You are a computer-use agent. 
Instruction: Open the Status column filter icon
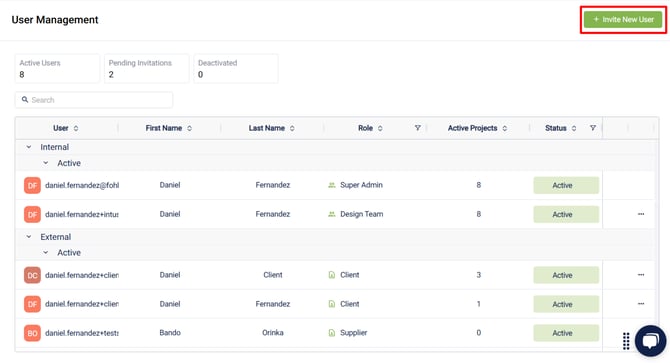pos(593,128)
